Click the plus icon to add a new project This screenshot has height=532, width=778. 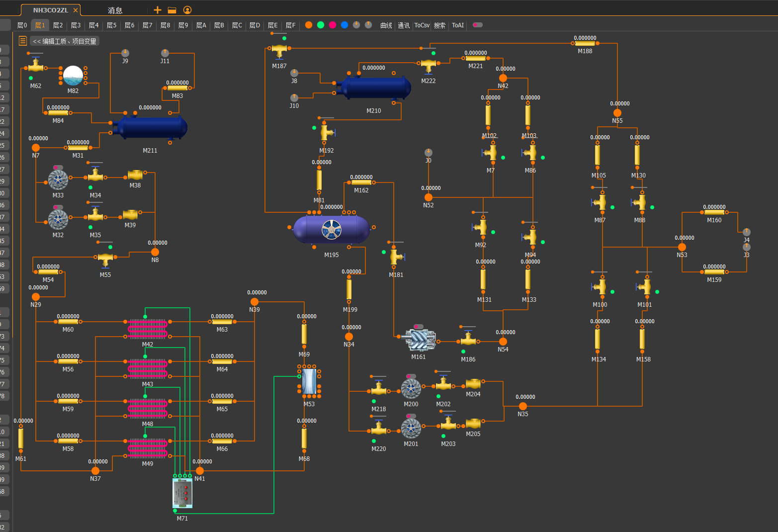[x=158, y=10]
